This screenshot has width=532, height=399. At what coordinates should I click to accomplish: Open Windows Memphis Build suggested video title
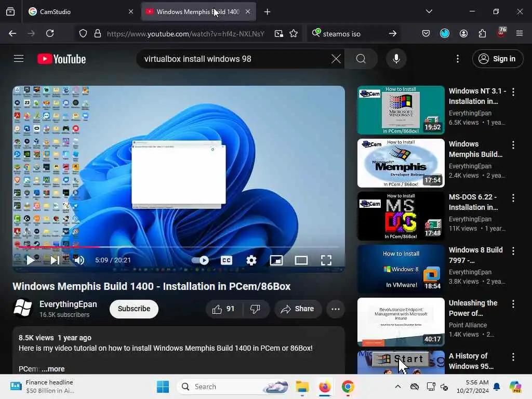475,149
